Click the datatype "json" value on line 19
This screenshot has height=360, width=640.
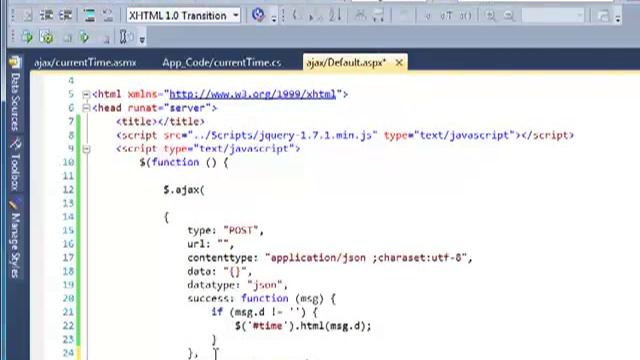264,285
